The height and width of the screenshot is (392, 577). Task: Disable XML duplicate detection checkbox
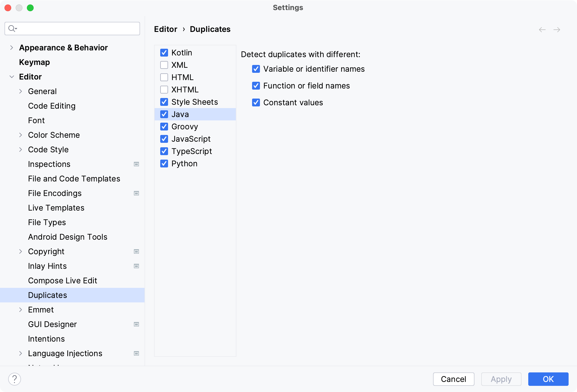tap(164, 65)
